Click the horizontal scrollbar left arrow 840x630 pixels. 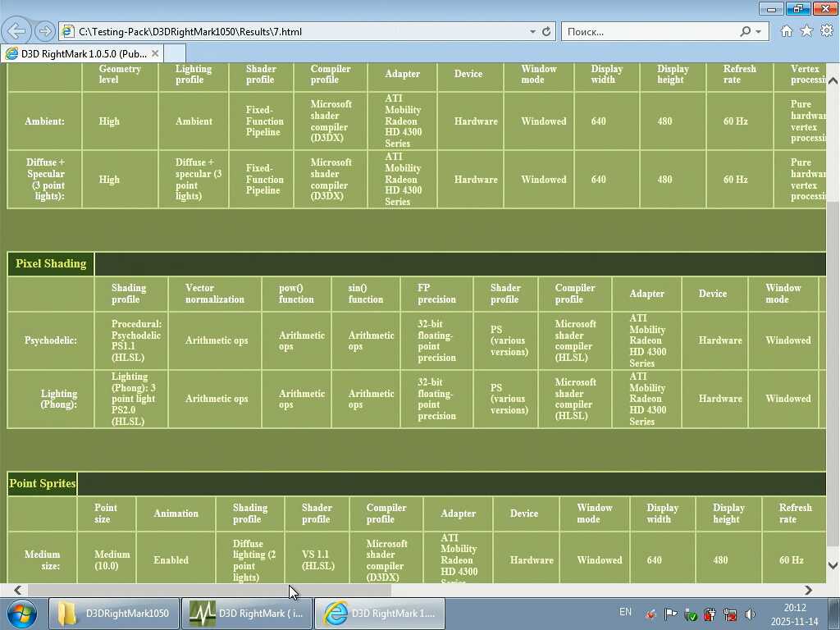coord(17,590)
